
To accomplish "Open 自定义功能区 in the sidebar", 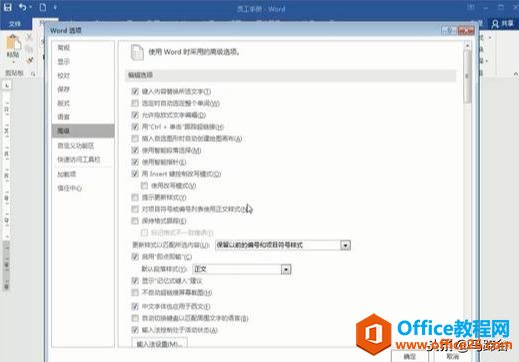I will (76, 145).
